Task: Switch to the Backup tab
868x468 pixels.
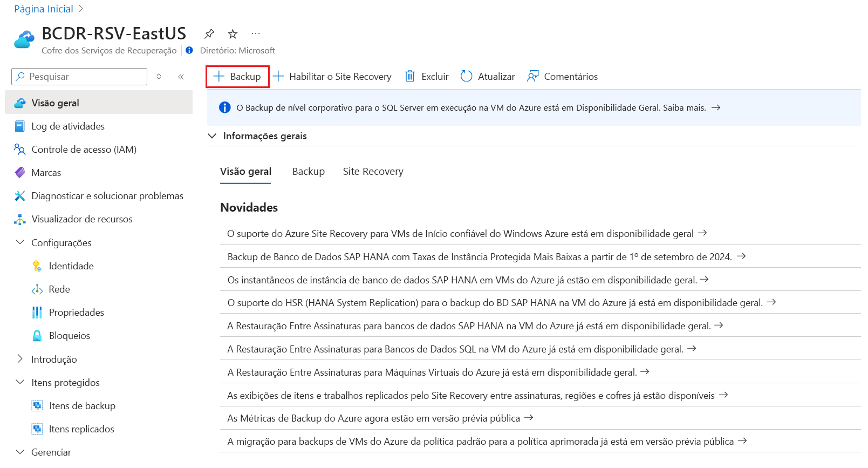Action: point(309,172)
